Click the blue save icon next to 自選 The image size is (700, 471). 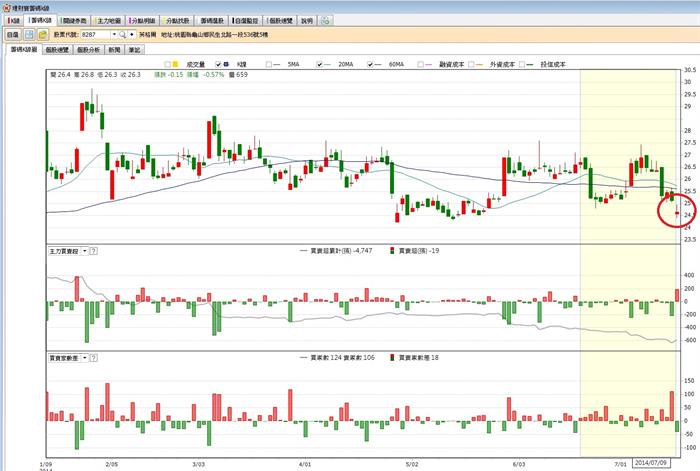(x=29, y=34)
